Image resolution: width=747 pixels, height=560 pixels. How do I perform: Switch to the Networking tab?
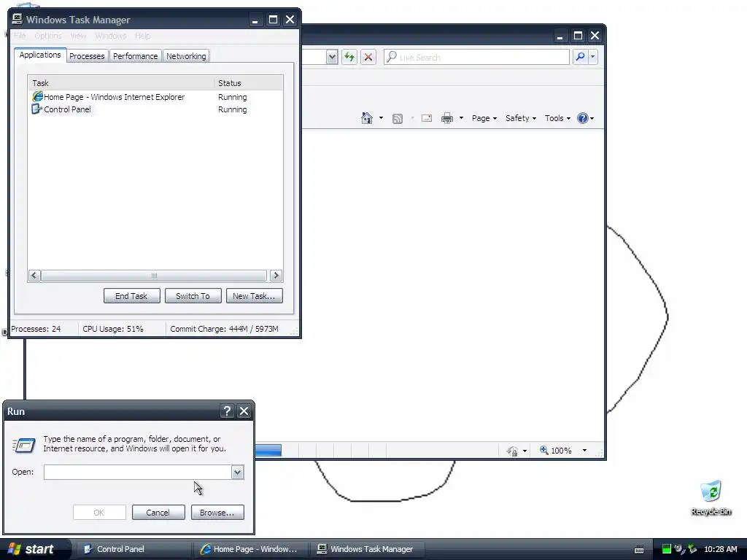186,56
